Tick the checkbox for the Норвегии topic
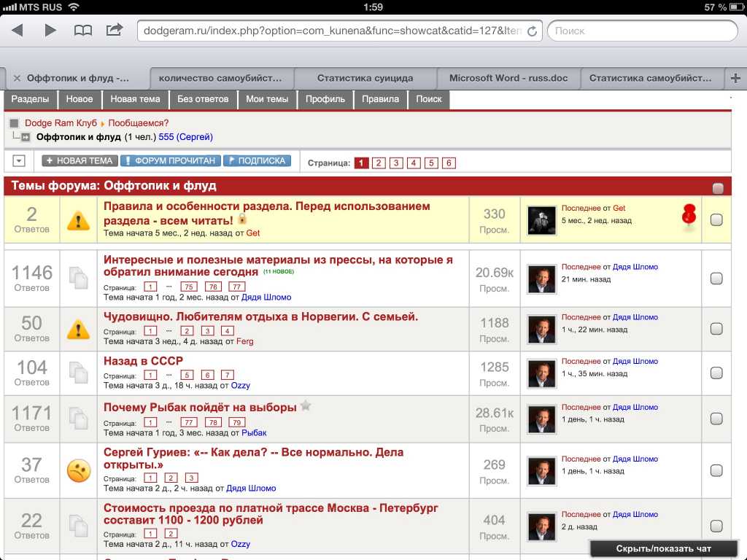Screen dimensions: 747x560 tap(716, 329)
